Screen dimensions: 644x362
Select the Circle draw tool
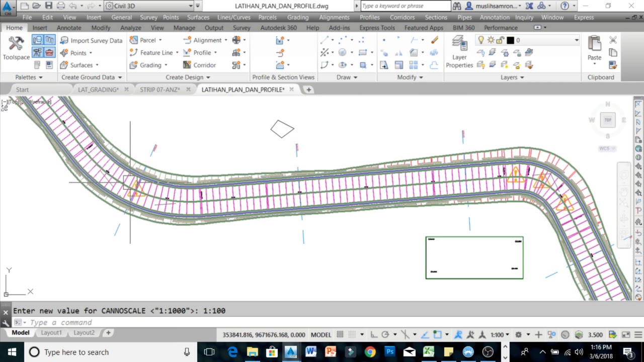tap(343, 52)
